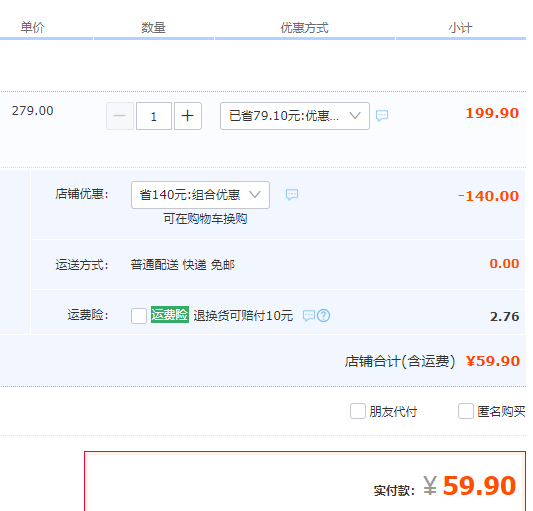Click the 单价 column header

pos(32,27)
